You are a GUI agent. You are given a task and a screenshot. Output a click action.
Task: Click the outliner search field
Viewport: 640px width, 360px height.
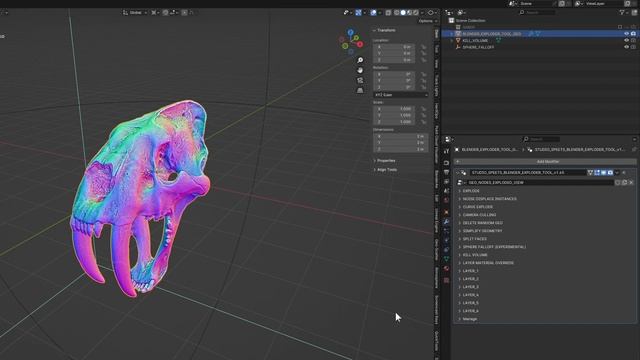click(537, 13)
